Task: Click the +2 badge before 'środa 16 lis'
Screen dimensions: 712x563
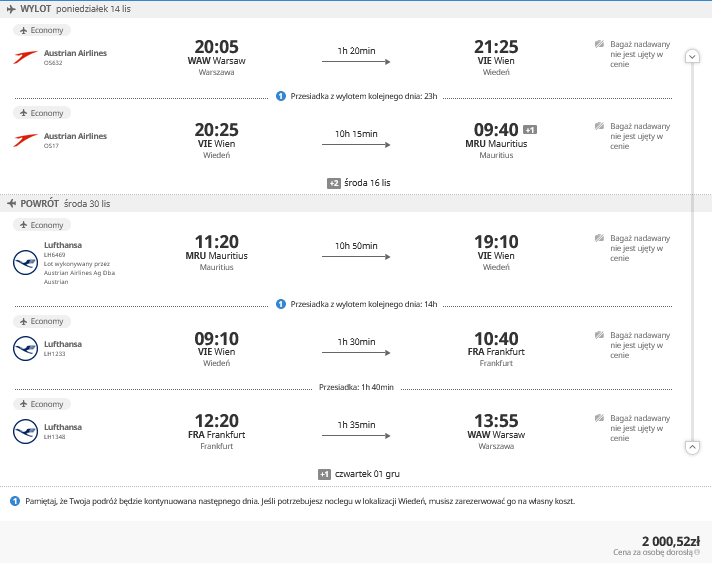Action: [x=334, y=183]
